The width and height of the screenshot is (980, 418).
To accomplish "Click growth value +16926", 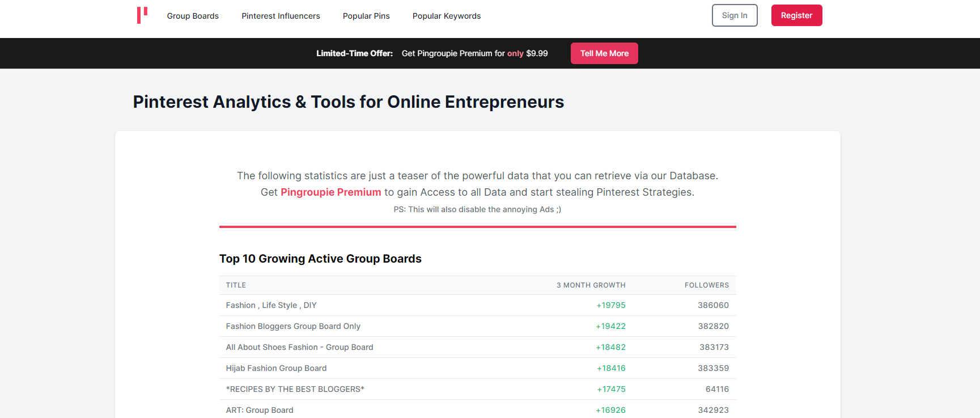I will (x=611, y=410).
